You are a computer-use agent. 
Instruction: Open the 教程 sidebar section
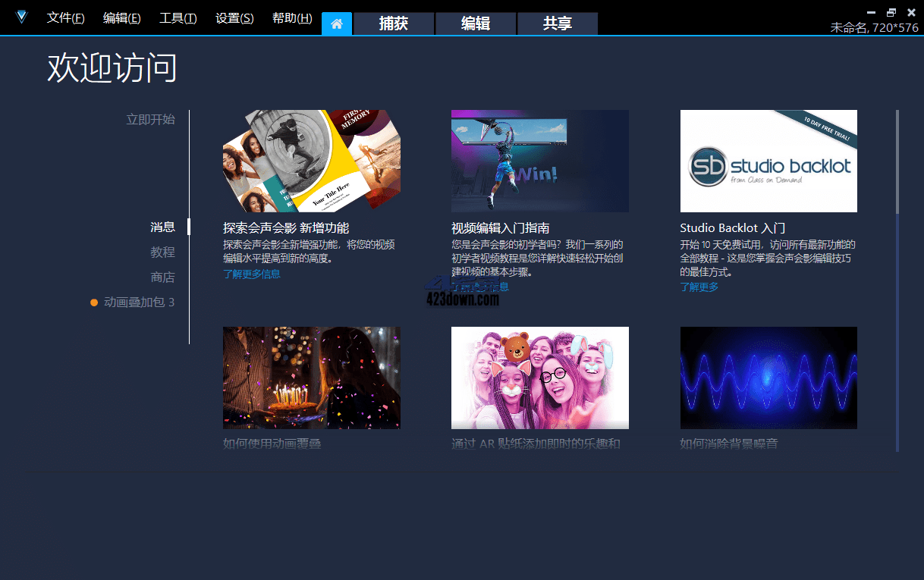point(163,252)
